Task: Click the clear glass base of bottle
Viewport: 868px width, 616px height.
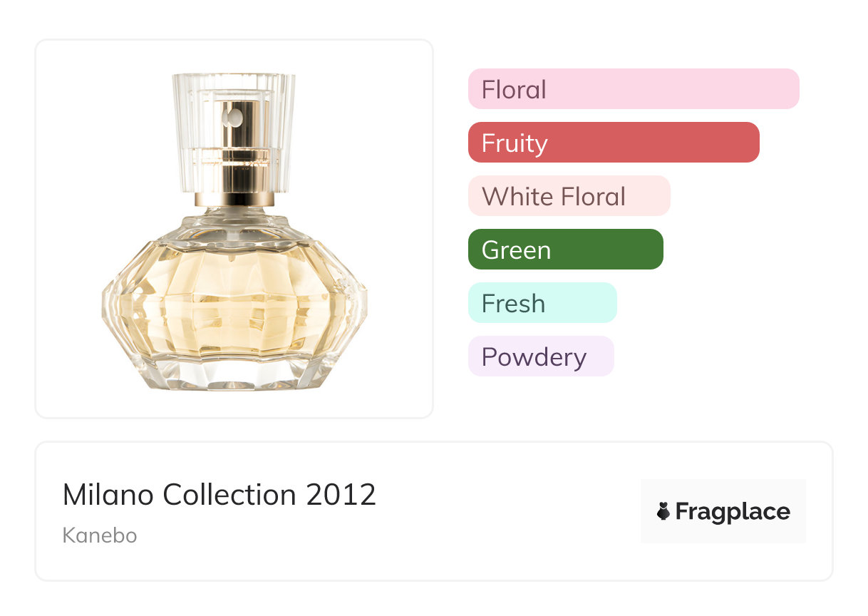Action: [234, 374]
